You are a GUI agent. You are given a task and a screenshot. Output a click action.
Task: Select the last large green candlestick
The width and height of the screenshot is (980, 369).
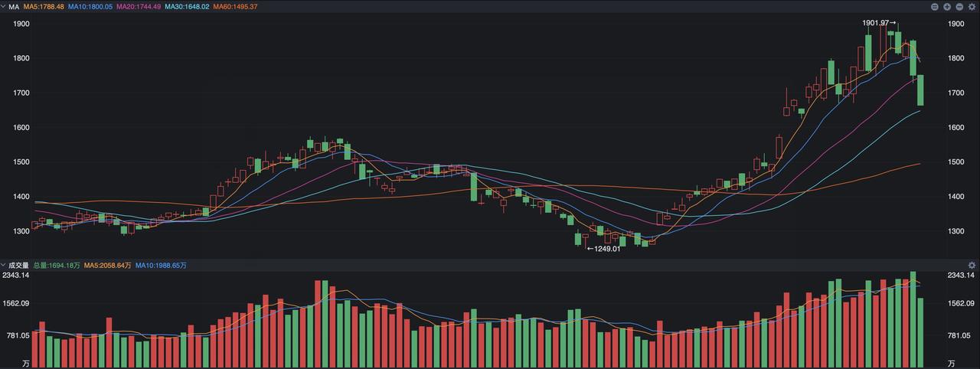(x=920, y=90)
